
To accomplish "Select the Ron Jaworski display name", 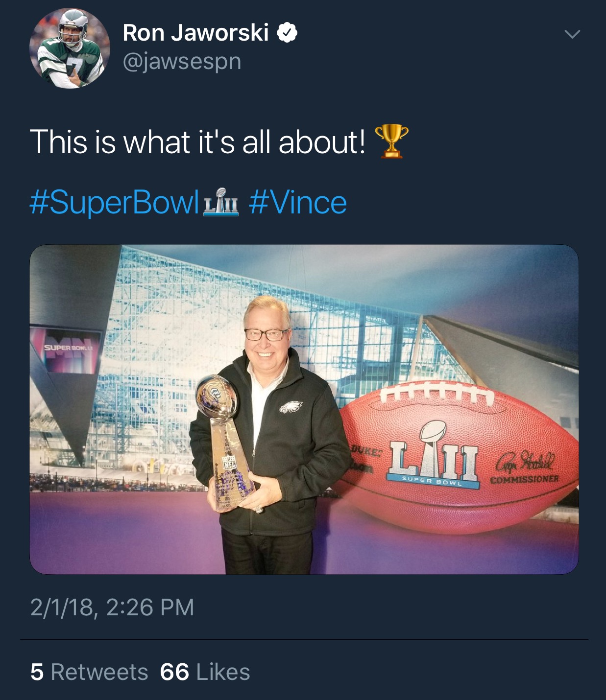I will pos(195,33).
